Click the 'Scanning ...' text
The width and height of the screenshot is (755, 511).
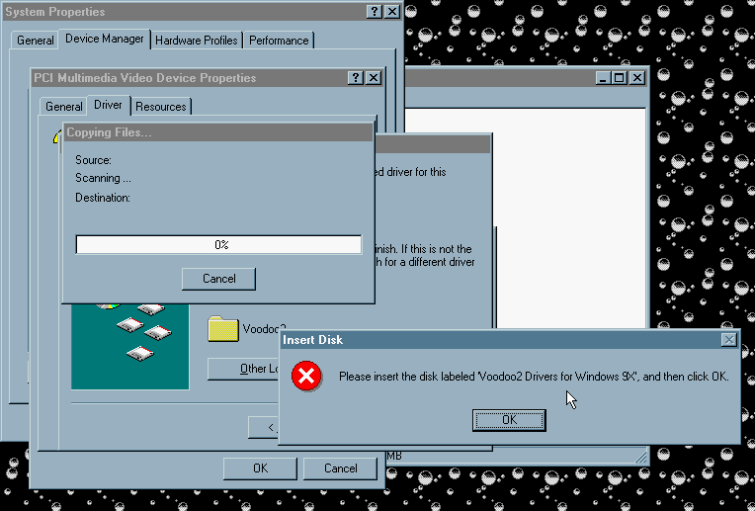(x=103, y=178)
